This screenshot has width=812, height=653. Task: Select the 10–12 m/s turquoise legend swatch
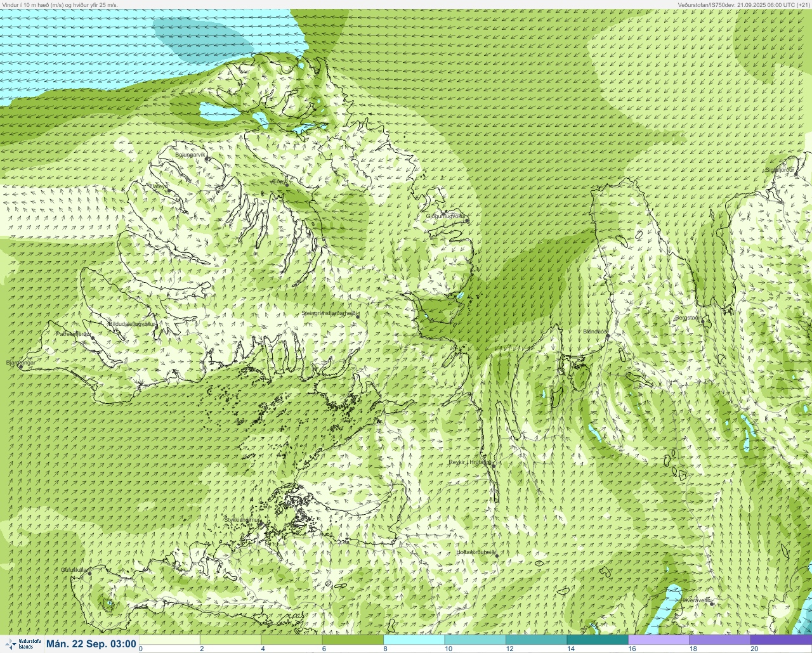[x=475, y=639]
